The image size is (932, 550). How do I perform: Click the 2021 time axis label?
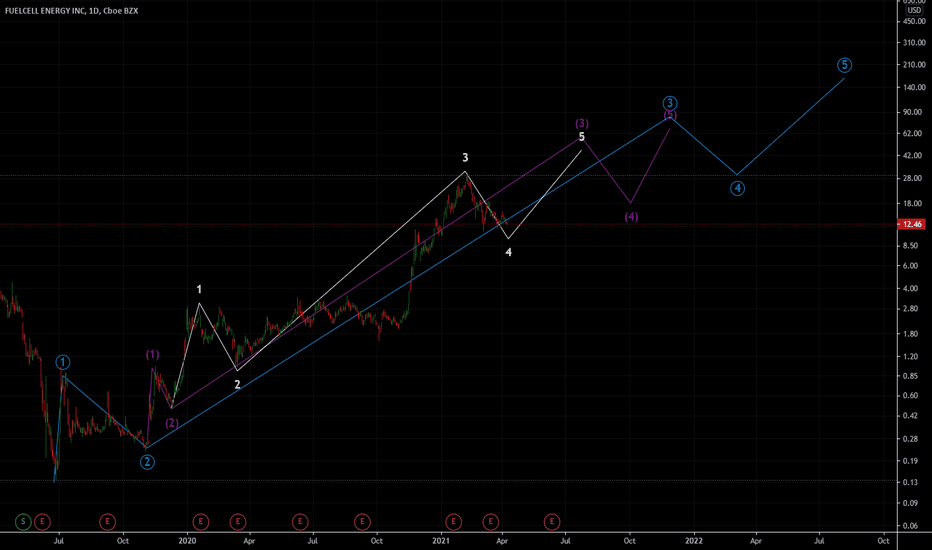440,541
